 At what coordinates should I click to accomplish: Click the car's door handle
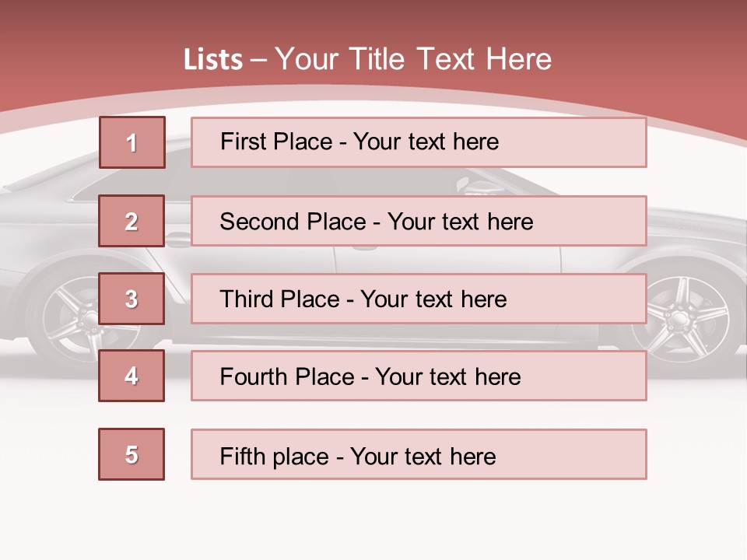click(178, 239)
